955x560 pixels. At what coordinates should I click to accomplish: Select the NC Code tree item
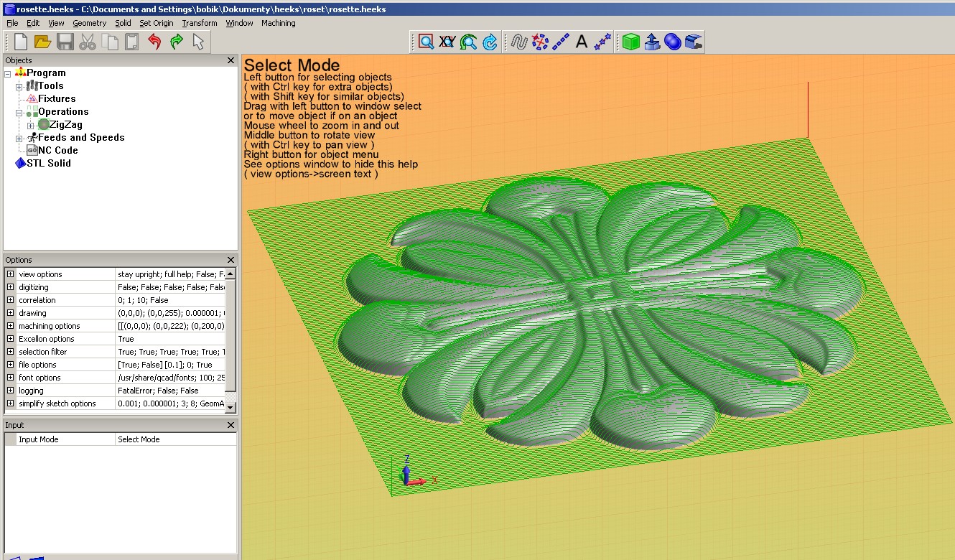point(57,150)
